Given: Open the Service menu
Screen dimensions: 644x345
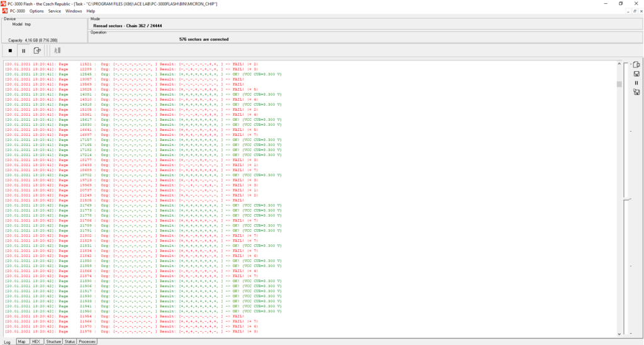Looking at the screenshot, I should (55, 11).
